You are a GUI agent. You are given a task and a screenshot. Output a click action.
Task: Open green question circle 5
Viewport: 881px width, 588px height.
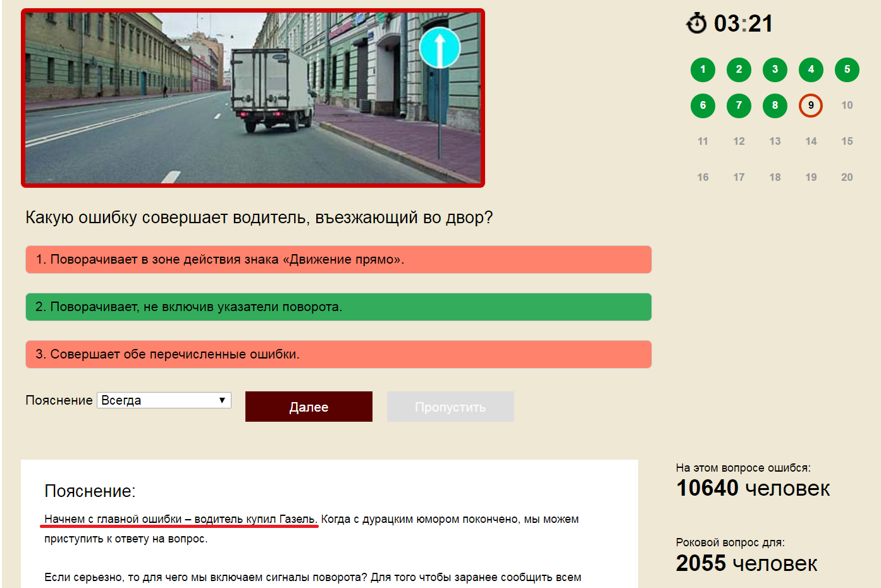[x=847, y=70]
